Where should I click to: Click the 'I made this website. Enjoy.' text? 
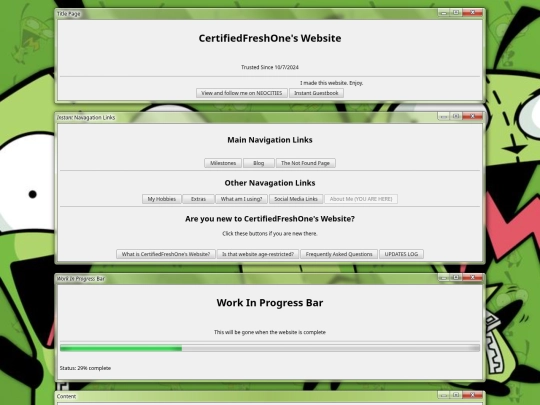point(331,83)
